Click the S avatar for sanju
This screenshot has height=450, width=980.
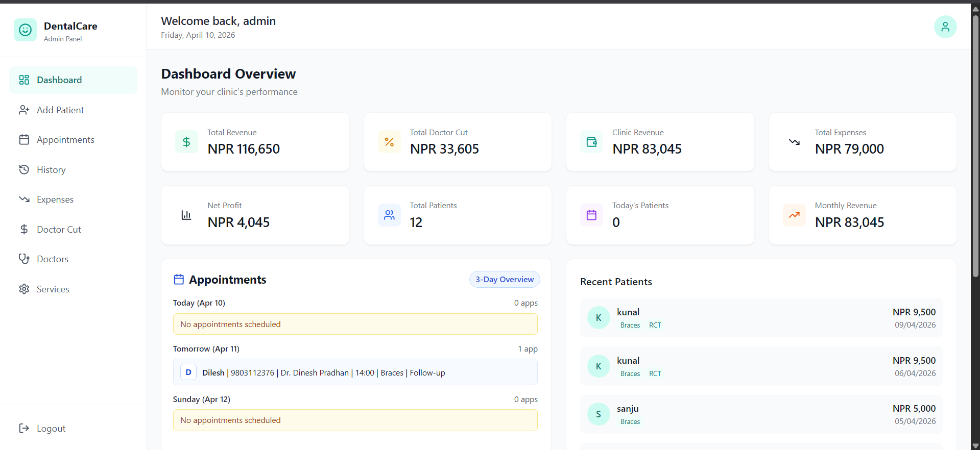599,414
